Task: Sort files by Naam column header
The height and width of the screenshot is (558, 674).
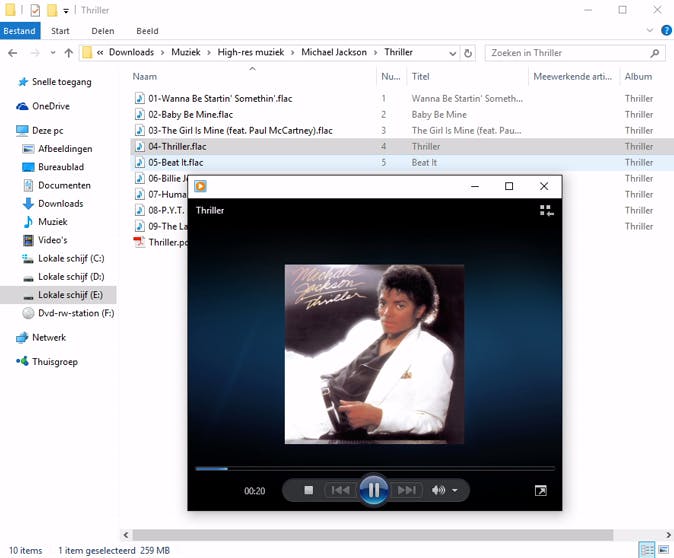Action: coord(145,76)
